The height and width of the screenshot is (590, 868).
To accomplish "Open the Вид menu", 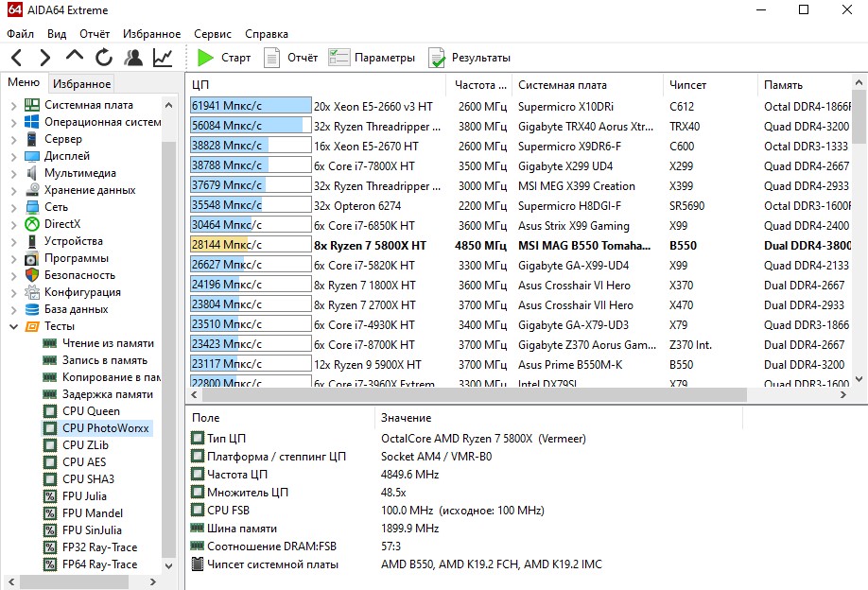I will (57, 34).
